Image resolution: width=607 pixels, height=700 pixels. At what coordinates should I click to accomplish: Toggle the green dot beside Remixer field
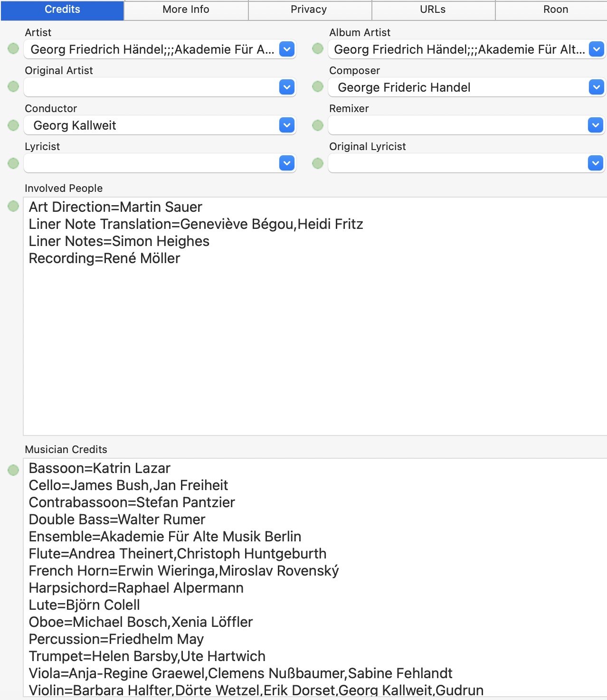[x=318, y=125]
